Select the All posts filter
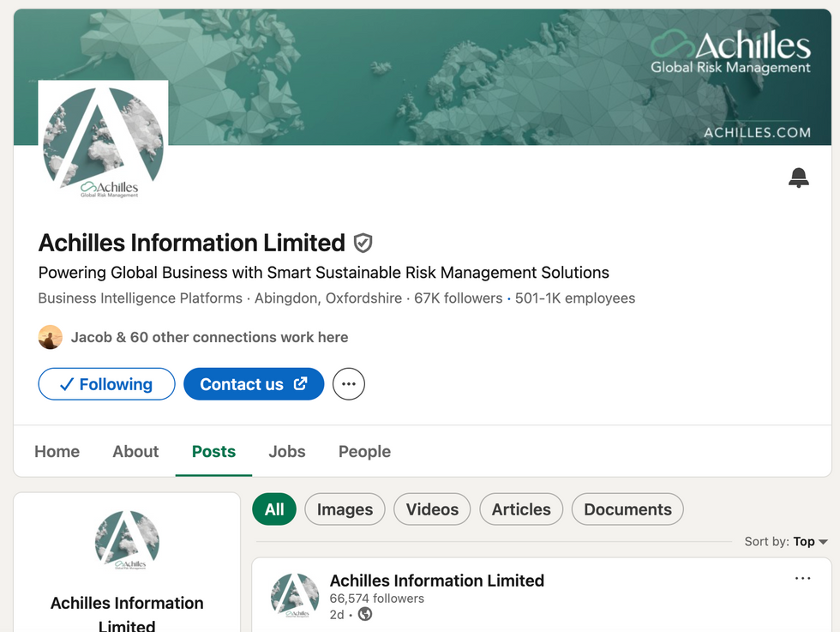 274,509
